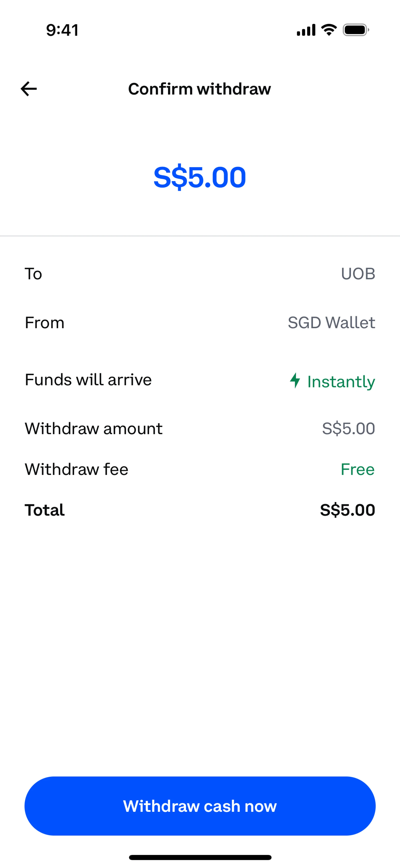
Task: Tap the SGD Wallet source value
Action: click(x=331, y=322)
